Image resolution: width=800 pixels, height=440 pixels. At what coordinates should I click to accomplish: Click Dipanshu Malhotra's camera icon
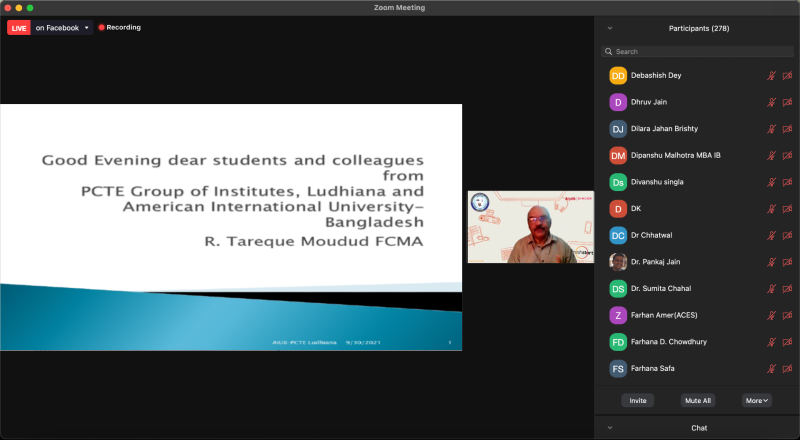[787, 155]
